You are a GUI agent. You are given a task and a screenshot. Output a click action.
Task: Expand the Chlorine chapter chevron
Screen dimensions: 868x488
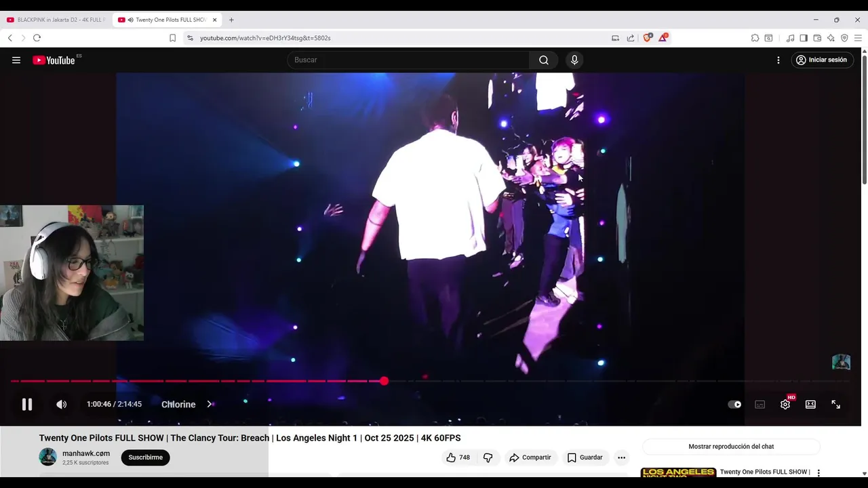(210, 404)
